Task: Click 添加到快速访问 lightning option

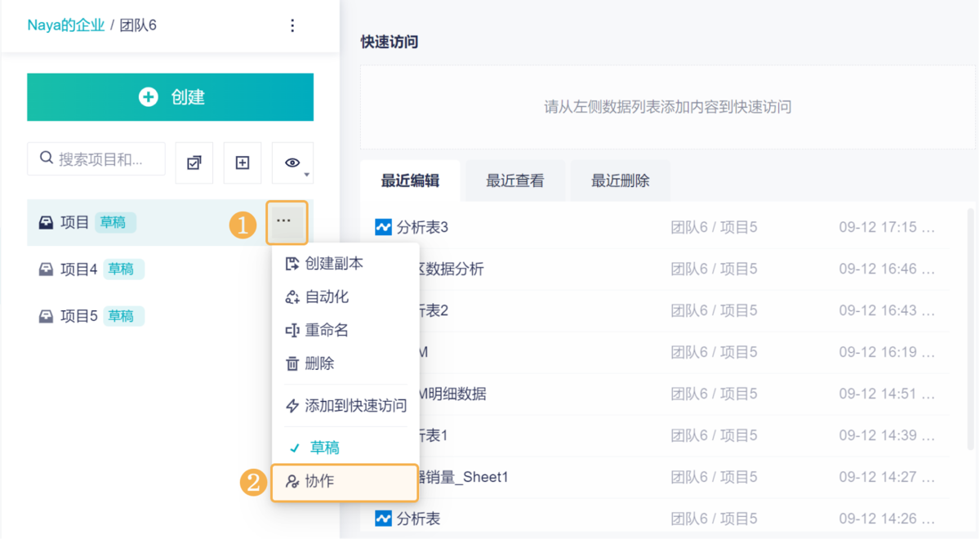Action: pyautogui.click(x=354, y=406)
